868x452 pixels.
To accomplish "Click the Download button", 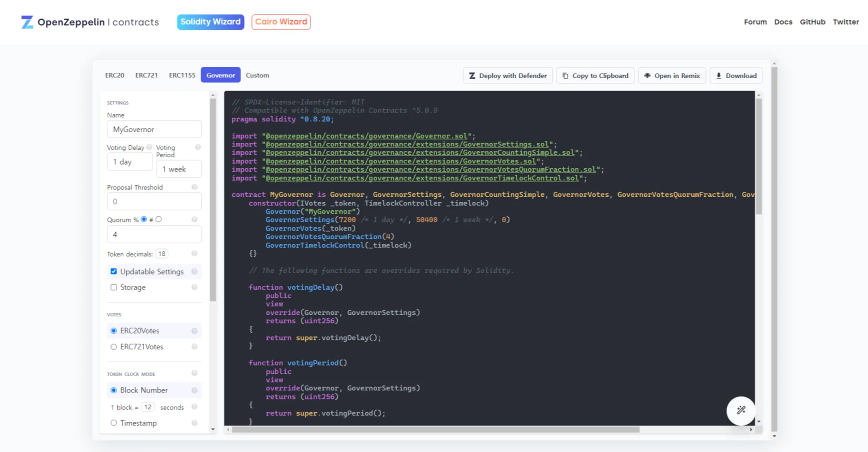I will click(736, 76).
